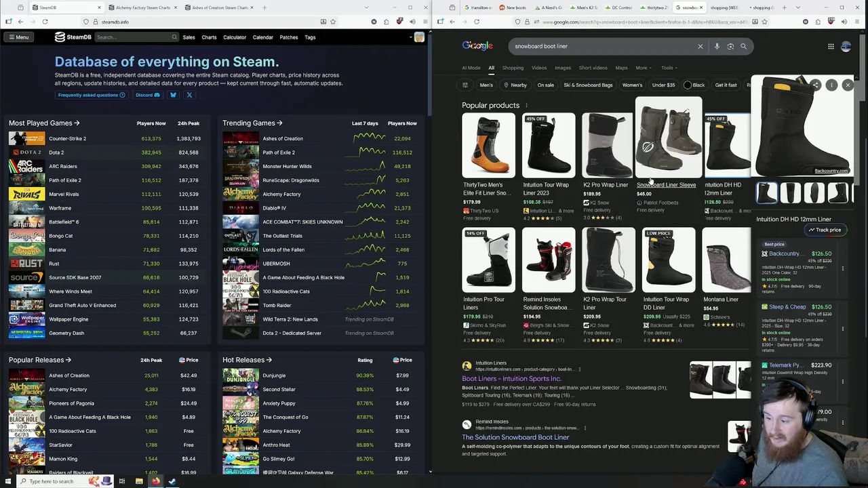Open Popular products options menu

[x=526, y=106]
